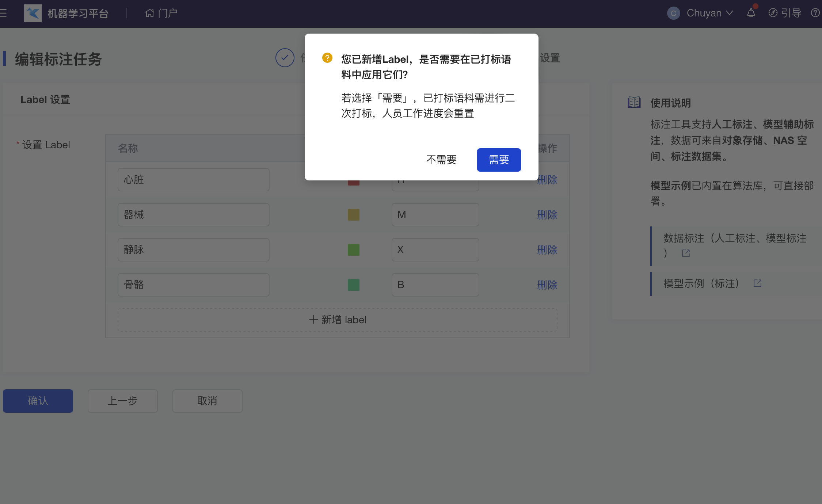Viewport: 822px width, 504px height.
Task: Click the 新增 label add row button
Action: (337, 320)
